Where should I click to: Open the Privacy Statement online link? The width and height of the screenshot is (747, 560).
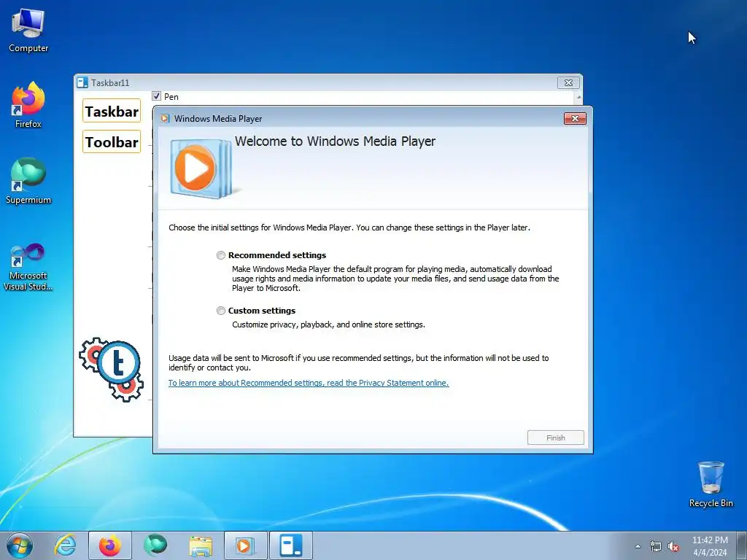[x=309, y=383]
